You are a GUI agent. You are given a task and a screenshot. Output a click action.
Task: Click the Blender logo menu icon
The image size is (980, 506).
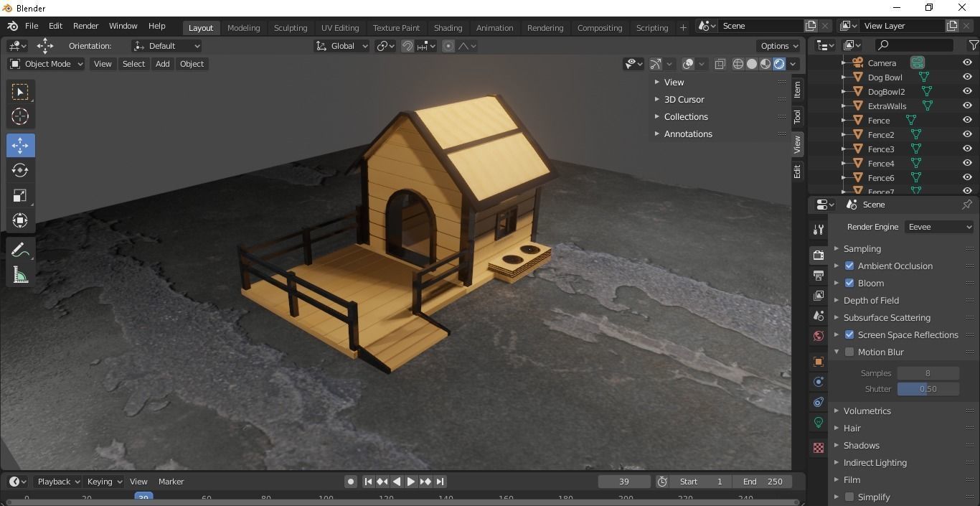pyautogui.click(x=13, y=26)
